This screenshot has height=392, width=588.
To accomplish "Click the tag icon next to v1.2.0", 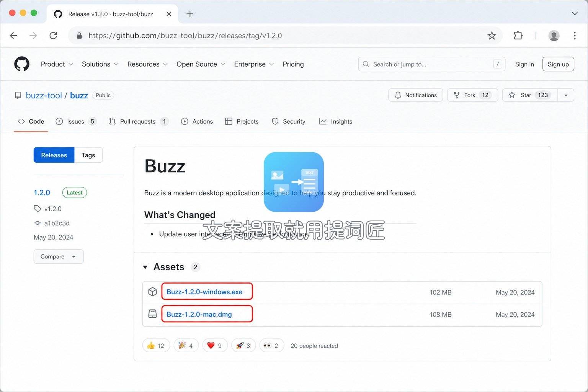I will pos(37,209).
